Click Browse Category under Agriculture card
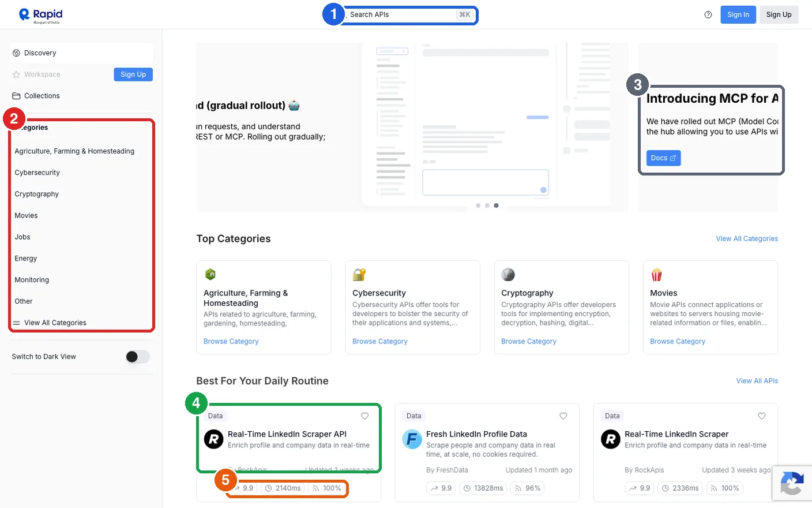Screen dimensions: 812x508 pyautogui.click(x=231, y=342)
